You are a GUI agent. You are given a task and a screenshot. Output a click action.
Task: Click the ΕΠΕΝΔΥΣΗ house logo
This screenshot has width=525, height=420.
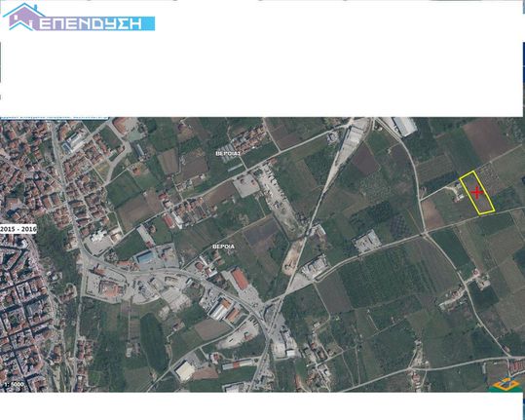click(x=79, y=18)
